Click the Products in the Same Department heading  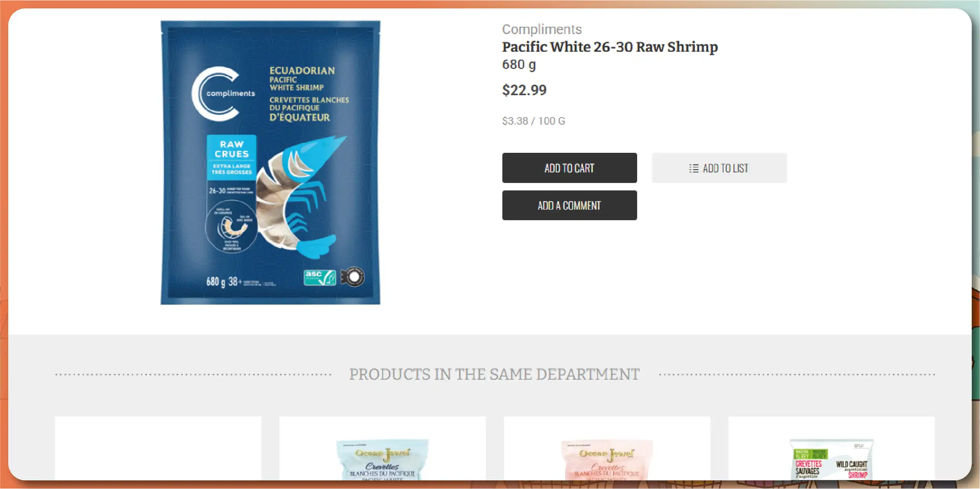click(x=495, y=374)
